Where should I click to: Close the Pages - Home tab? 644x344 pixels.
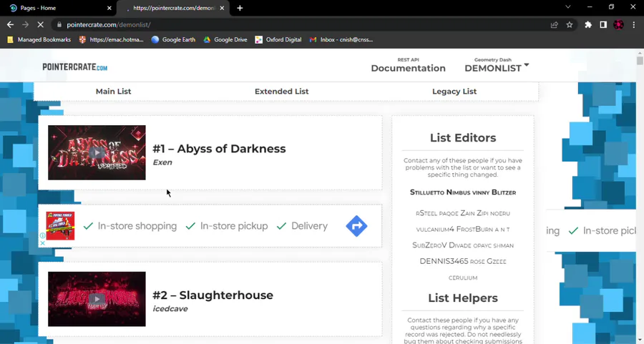(x=109, y=8)
